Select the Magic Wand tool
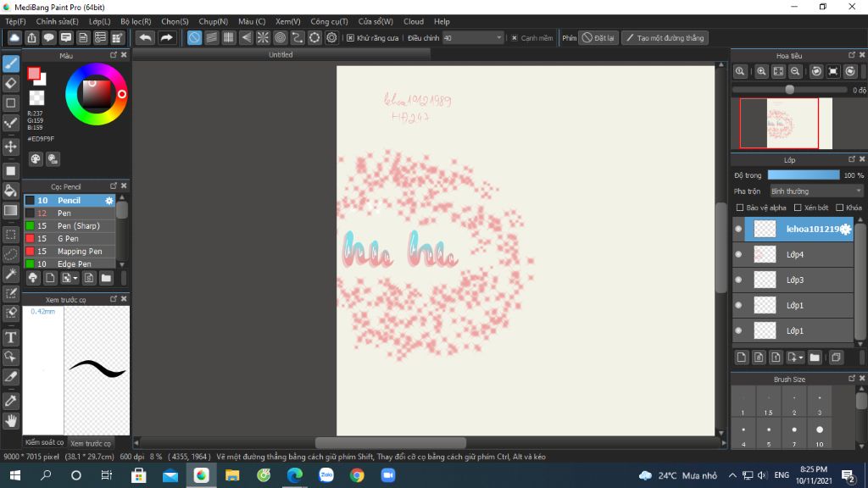Screen dimensions: 868x488 click(x=10, y=274)
